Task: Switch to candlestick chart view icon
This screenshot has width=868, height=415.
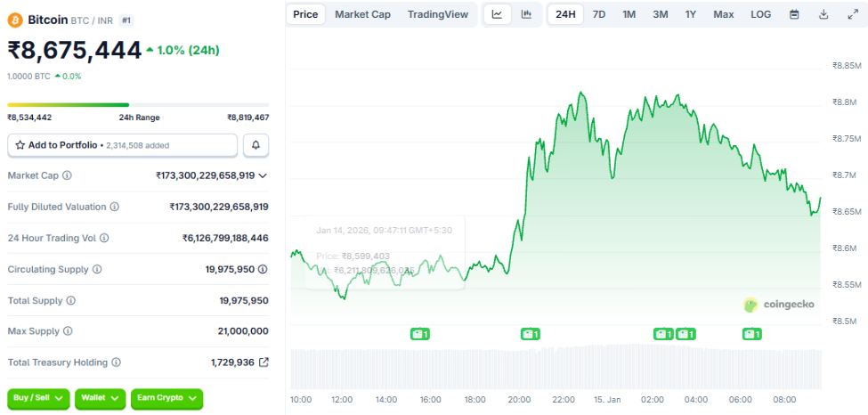Action: pos(526,14)
